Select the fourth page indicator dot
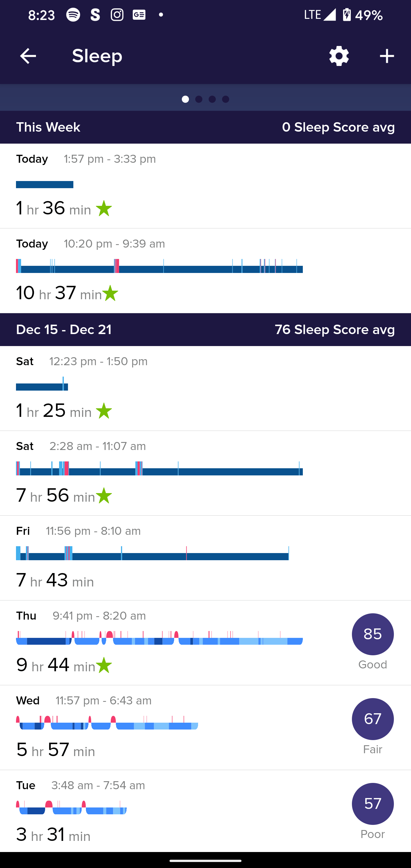Viewport: 411px width, 868px height. pyautogui.click(x=226, y=99)
